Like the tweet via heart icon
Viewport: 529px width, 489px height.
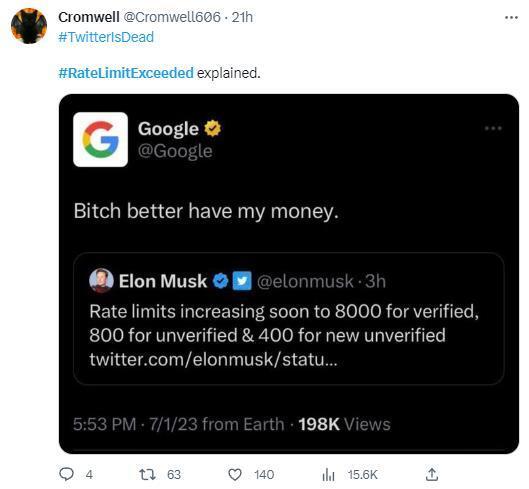[235, 474]
